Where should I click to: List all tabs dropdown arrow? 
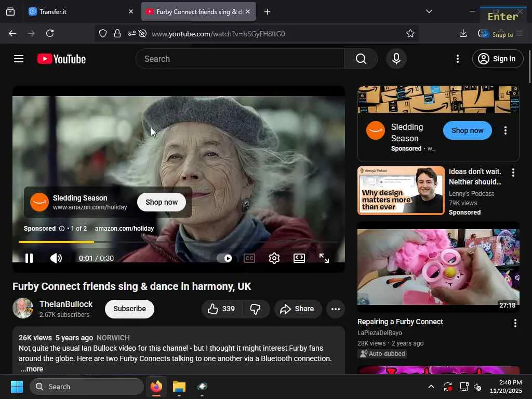429,11
